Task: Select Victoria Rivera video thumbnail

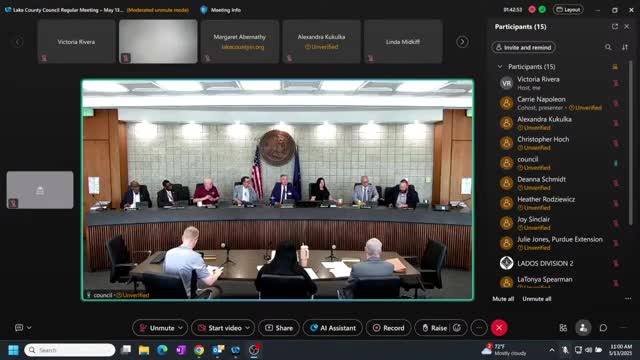Action: (76, 42)
